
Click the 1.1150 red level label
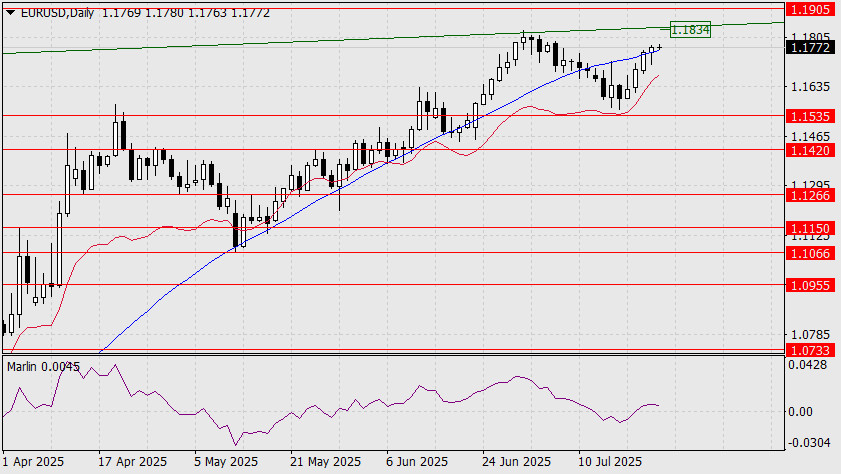(x=810, y=228)
